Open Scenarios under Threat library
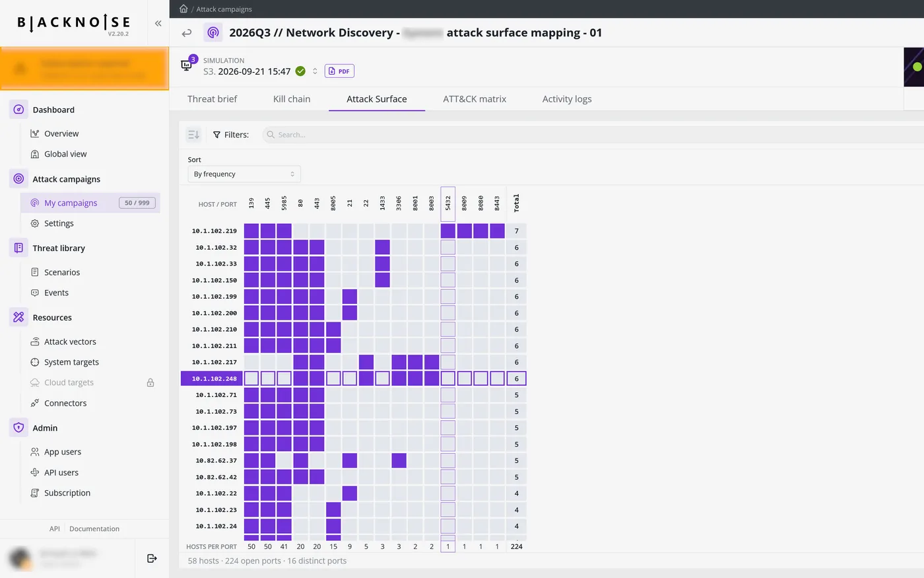Viewport: 924px width, 578px height. click(62, 272)
